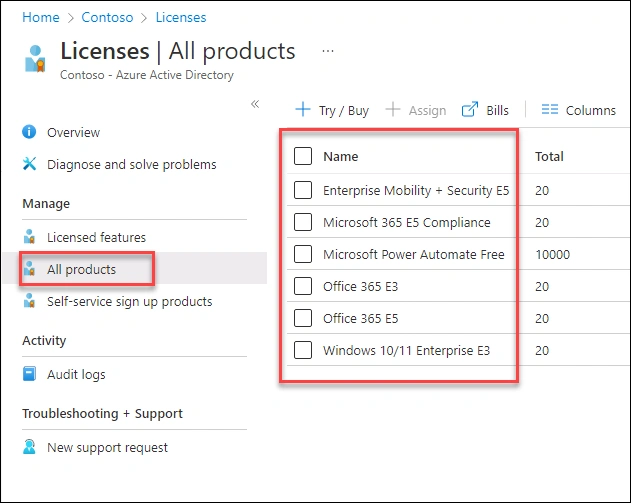
Task: Open Self-service sign up products
Action: tap(130, 301)
